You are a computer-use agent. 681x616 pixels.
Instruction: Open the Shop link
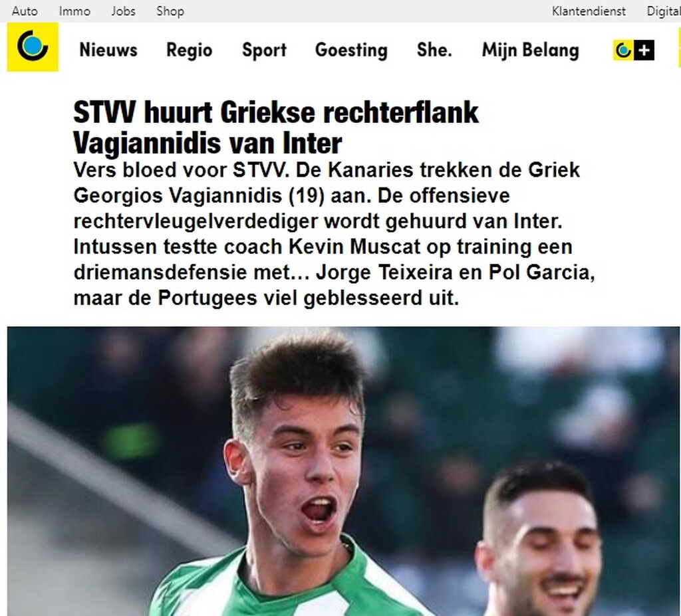point(170,11)
